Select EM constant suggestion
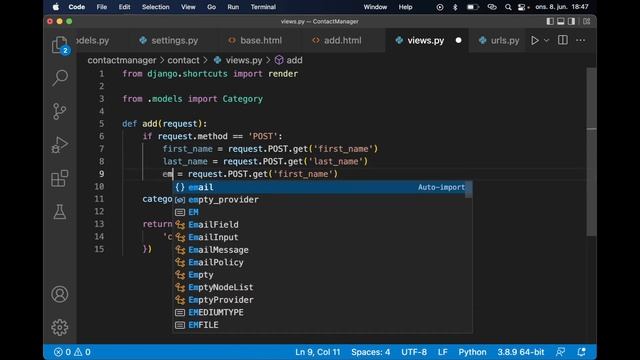The height and width of the screenshot is (360, 640). [322, 212]
